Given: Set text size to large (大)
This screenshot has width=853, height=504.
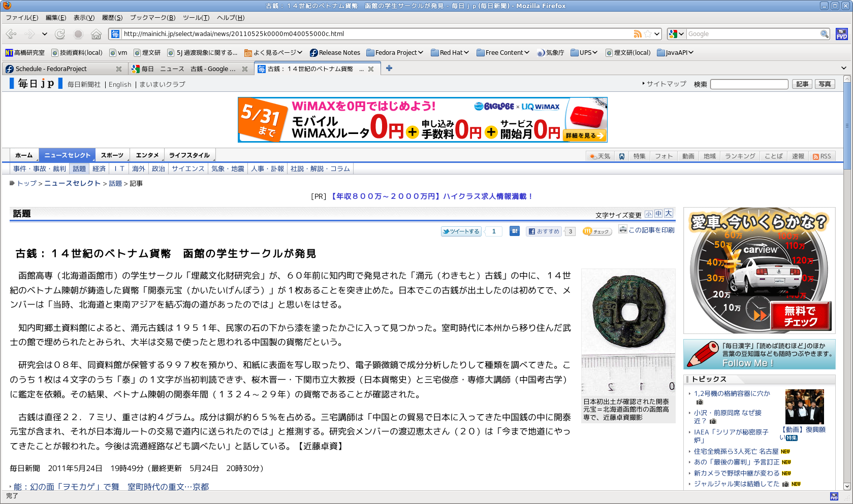Looking at the screenshot, I should point(669,214).
